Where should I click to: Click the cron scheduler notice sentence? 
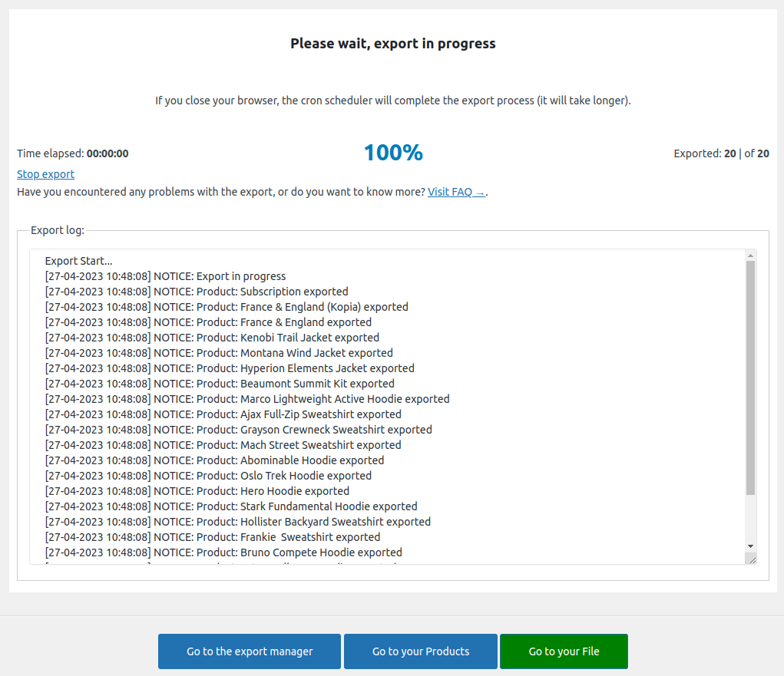(393, 101)
